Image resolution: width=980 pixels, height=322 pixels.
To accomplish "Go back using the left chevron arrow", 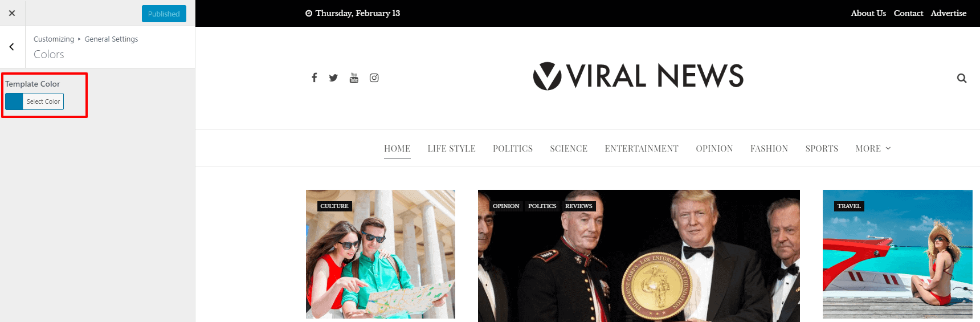I will (12, 47).
